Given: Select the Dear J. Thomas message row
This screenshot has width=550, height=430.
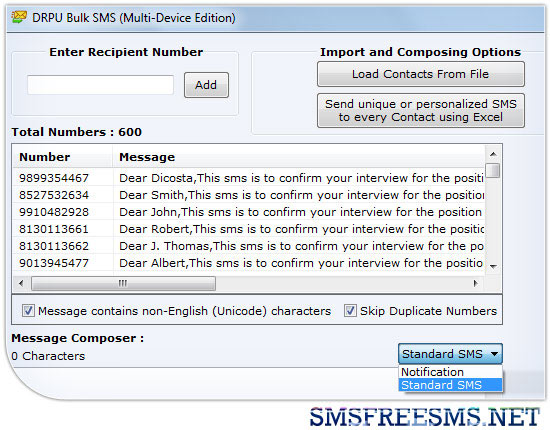Looking at the screenshot, I should click(248, 246).
